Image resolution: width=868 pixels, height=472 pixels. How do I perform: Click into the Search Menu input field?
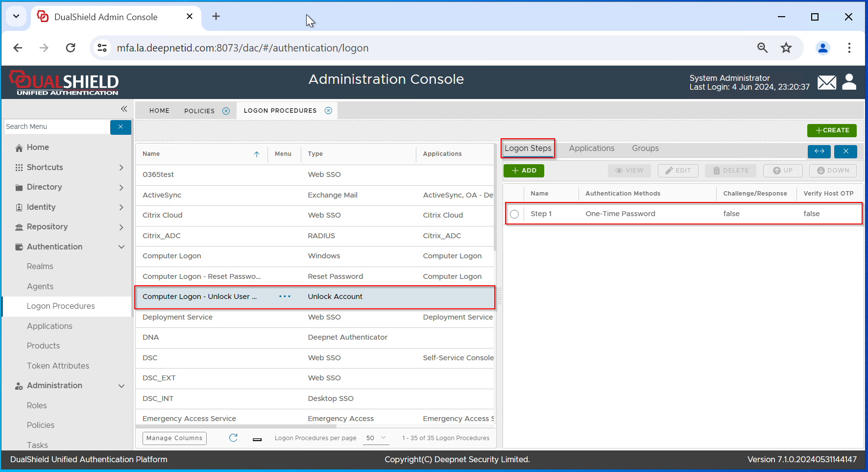coord(56,127)
